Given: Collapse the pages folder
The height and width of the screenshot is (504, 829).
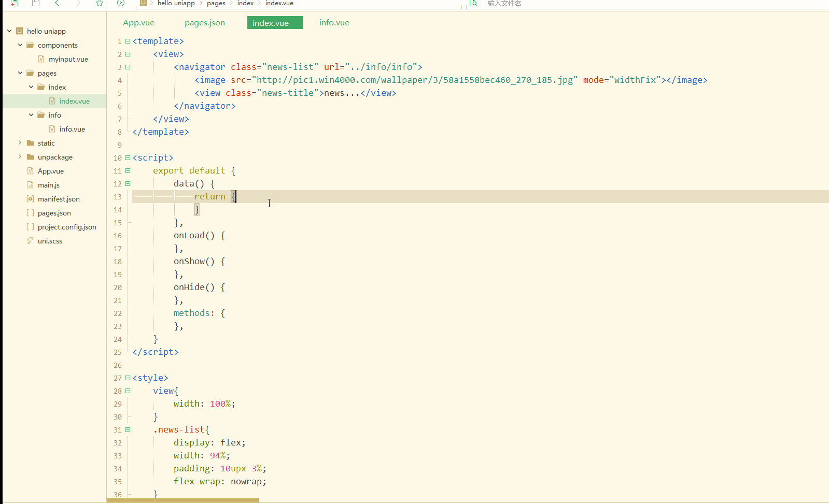Looking at the screenshot, I should [x=20, y=73].
